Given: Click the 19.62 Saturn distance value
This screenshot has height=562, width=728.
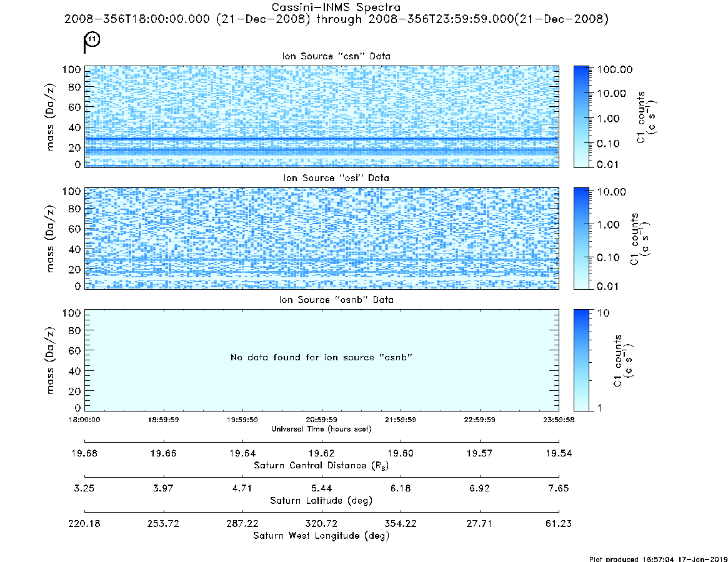Looking at the screenshot, I should [321, 453].
